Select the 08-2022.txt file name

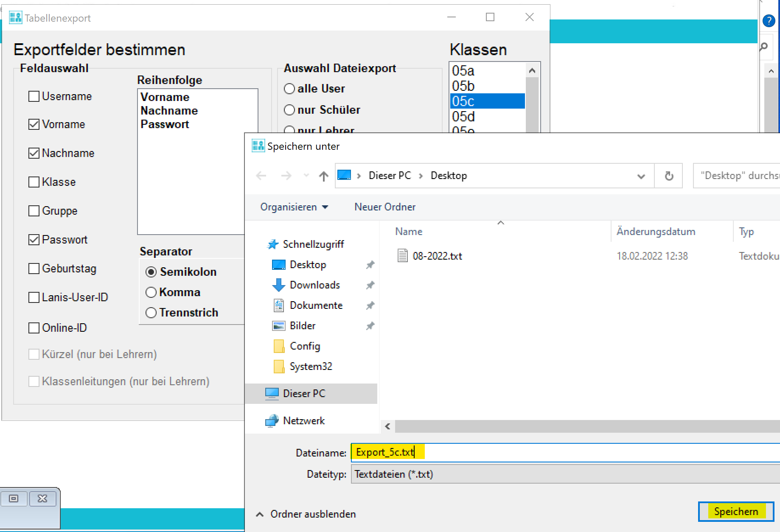(x=437, y=256)
